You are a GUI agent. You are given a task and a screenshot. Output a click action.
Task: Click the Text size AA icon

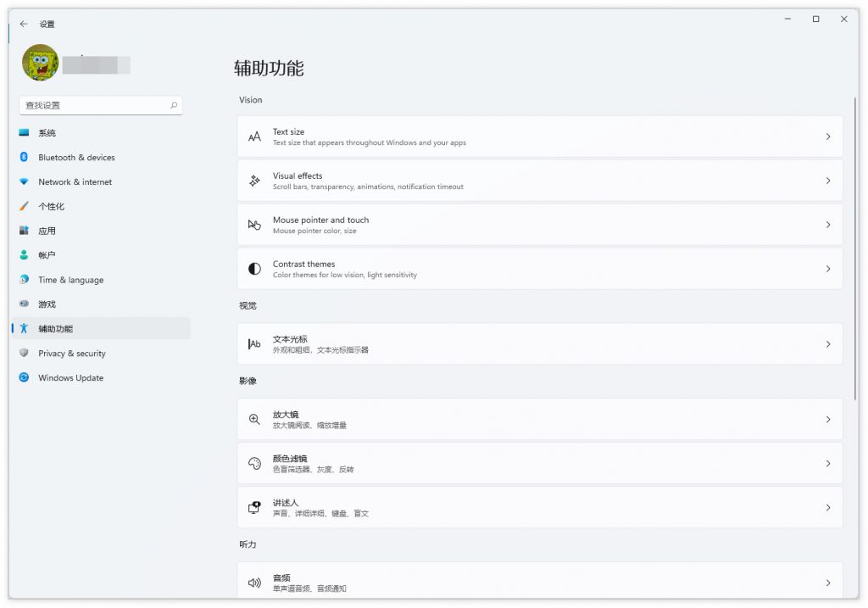click(254, 137)
